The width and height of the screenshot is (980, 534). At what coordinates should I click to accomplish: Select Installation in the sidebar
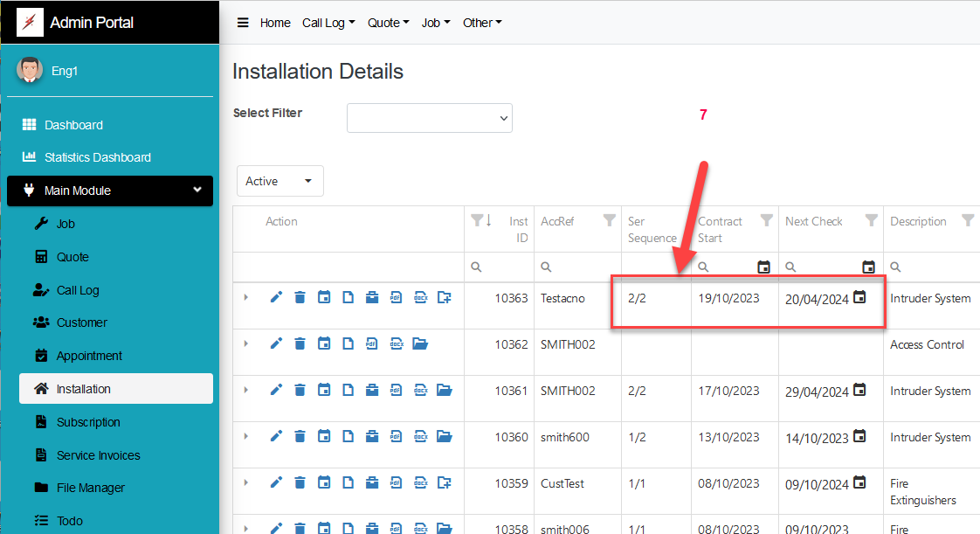pos(116,389)
